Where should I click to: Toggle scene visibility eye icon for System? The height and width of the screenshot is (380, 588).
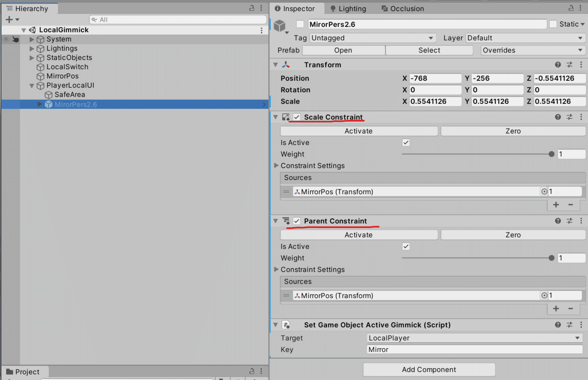click(6, 39)
